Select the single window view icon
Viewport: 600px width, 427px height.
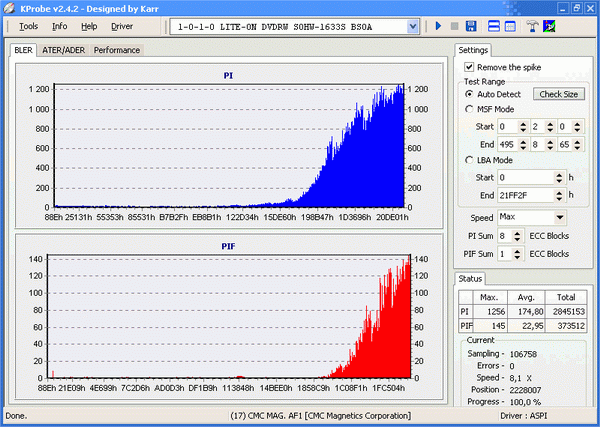click(510, 26)
